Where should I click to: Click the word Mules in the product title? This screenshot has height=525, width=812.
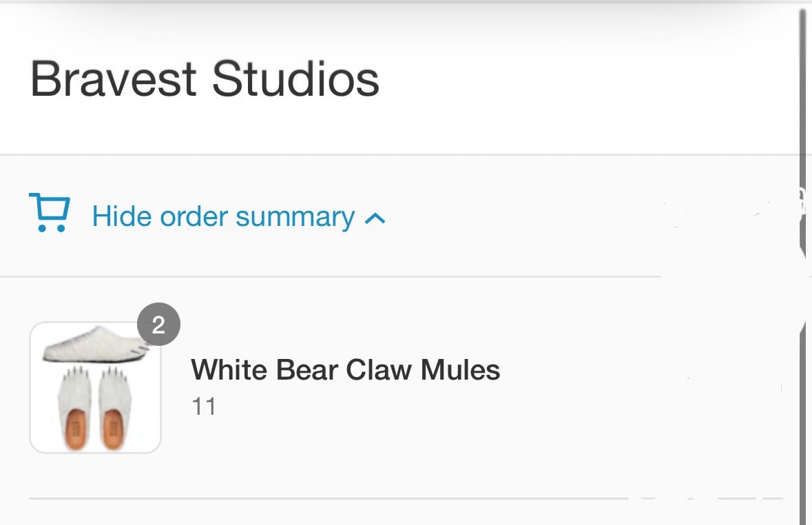pyautogui.click(x=460, y=369)
